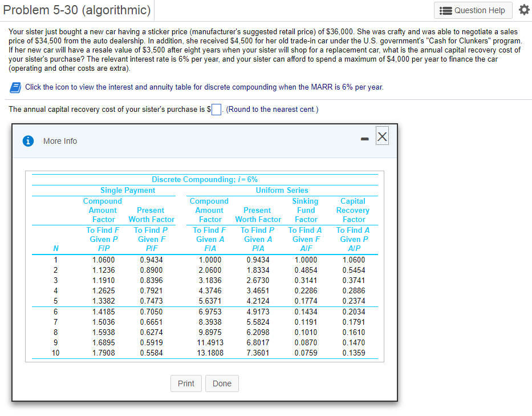The height and width of the screenshot is (416, 532).
Task: Click the list icon in Question Help
Action: coord(445,10)
